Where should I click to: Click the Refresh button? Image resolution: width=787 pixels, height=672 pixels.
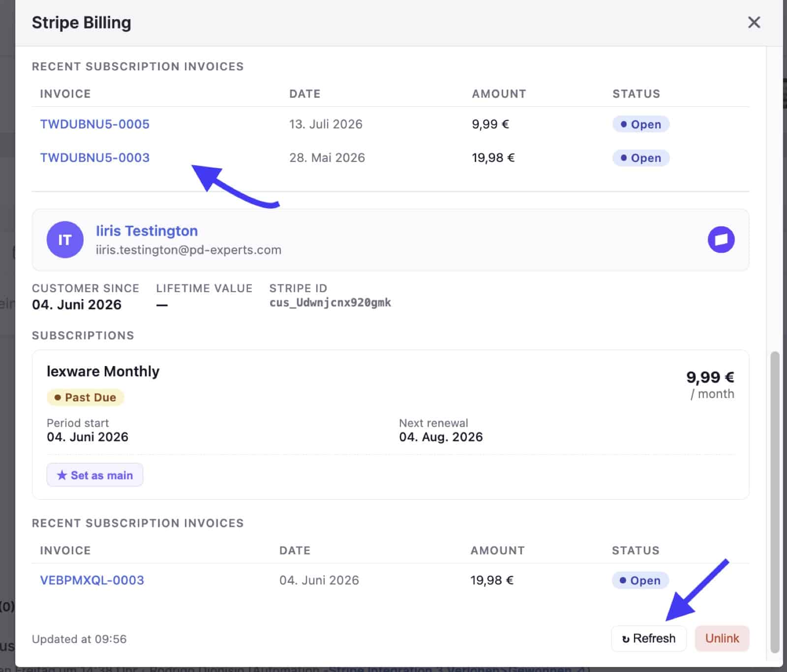(x=648, y=638)
